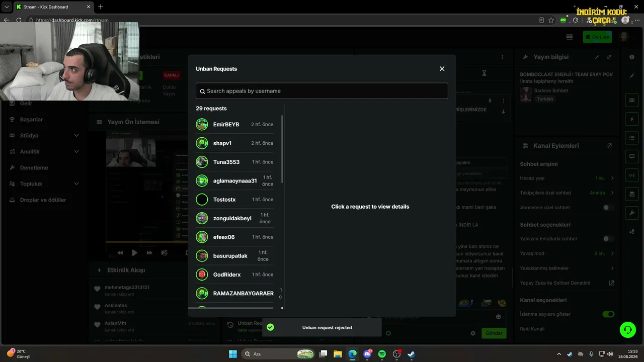The image size is (644, 362).
Task: Open a new browser tab
Action: (x=101, y=7)
